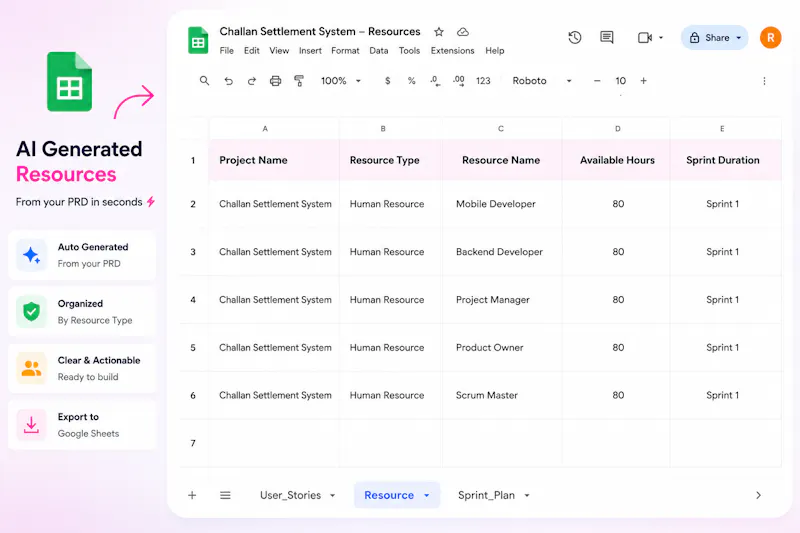This screenshot has width=800, height=533.
Task: Open the View menu
Action: 279,50
